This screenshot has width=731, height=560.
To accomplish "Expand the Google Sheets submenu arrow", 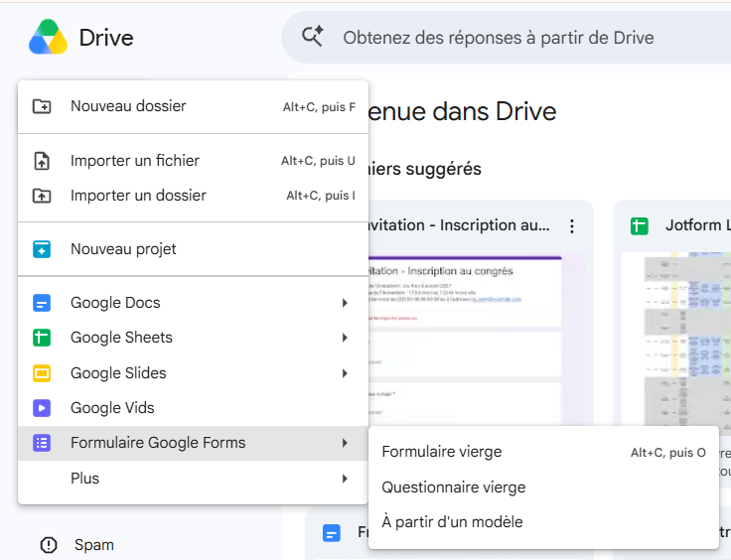I will (x=345, y=338).
